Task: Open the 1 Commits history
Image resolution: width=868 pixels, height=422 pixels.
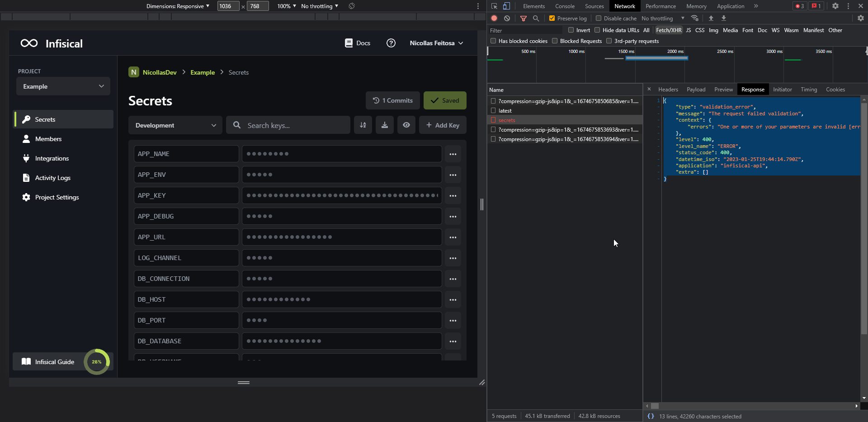Action: pos(392,100)
